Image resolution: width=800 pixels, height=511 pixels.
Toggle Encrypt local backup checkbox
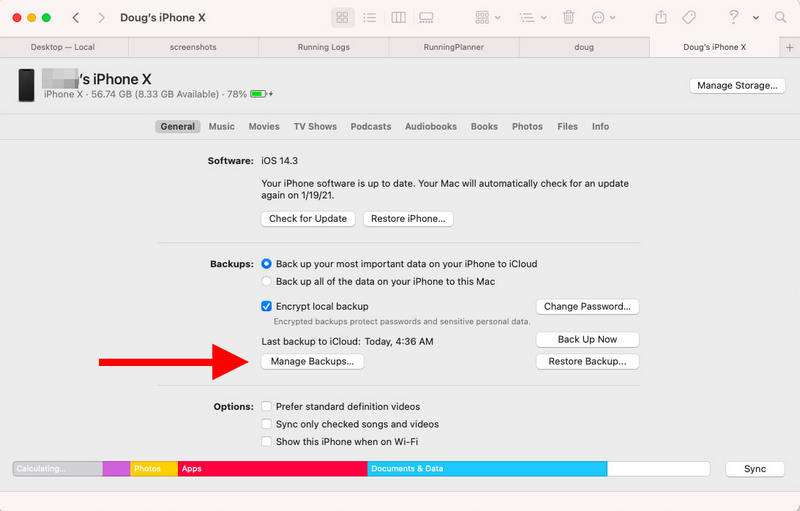click(266, 306)
